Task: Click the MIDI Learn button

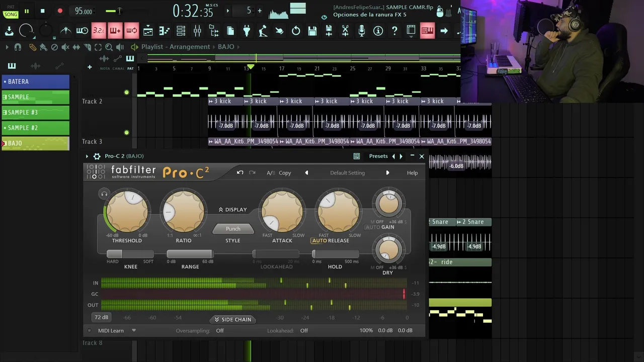Action: pos(111,330)
